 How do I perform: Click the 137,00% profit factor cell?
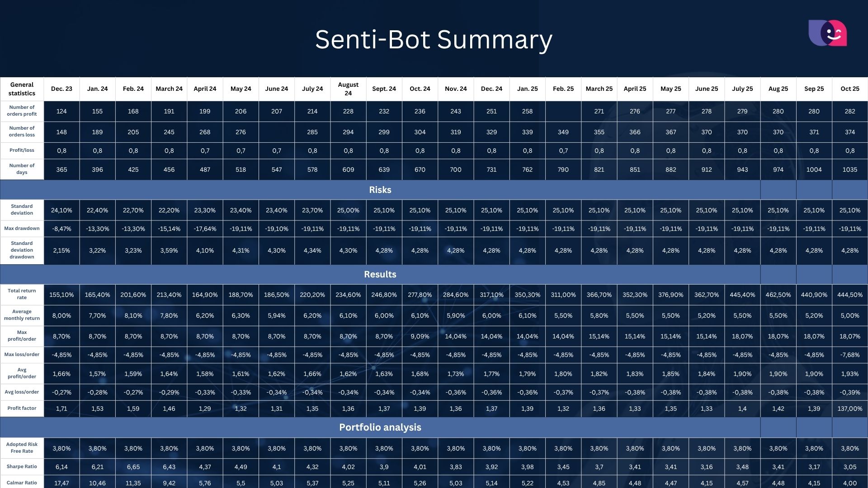pos(849,408)
